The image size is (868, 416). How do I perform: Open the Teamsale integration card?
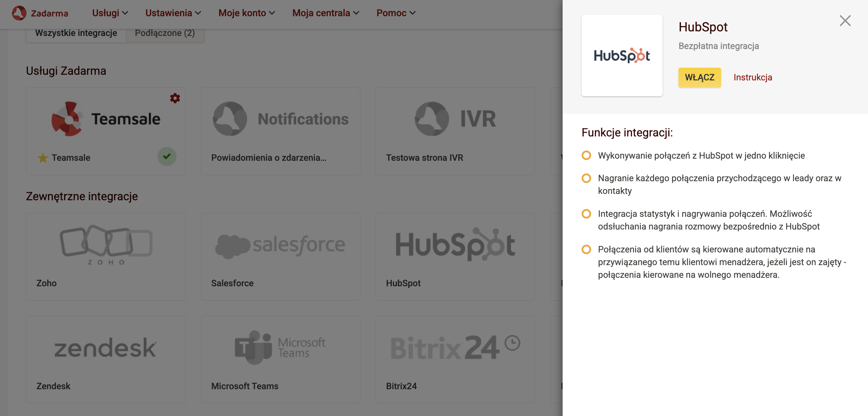point(106,131)
